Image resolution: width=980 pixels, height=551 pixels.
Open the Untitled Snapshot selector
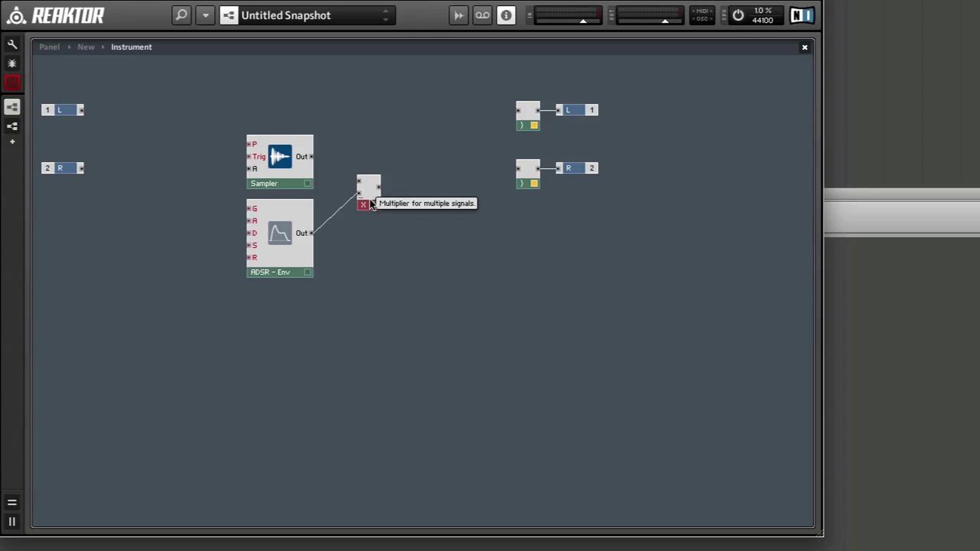308,16
